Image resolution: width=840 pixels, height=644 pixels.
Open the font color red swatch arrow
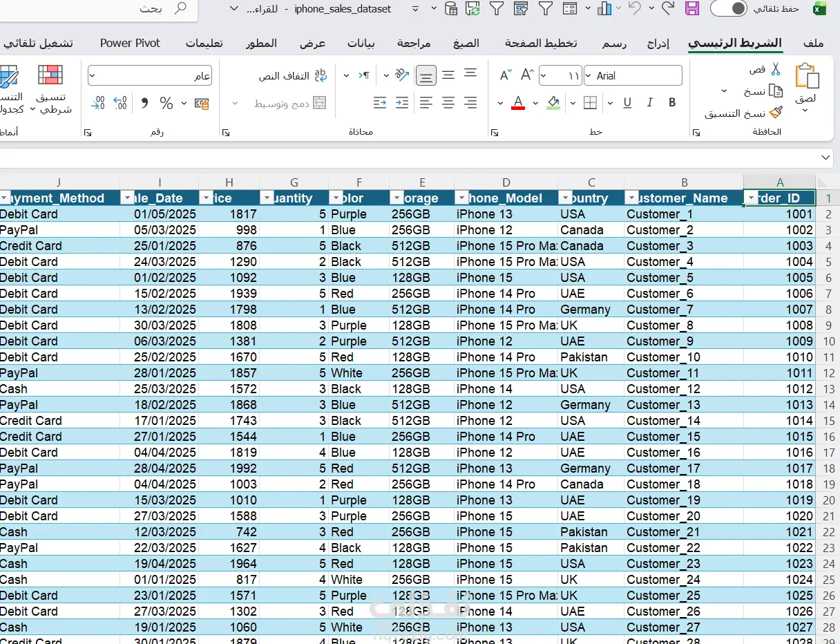click(501, 104)
